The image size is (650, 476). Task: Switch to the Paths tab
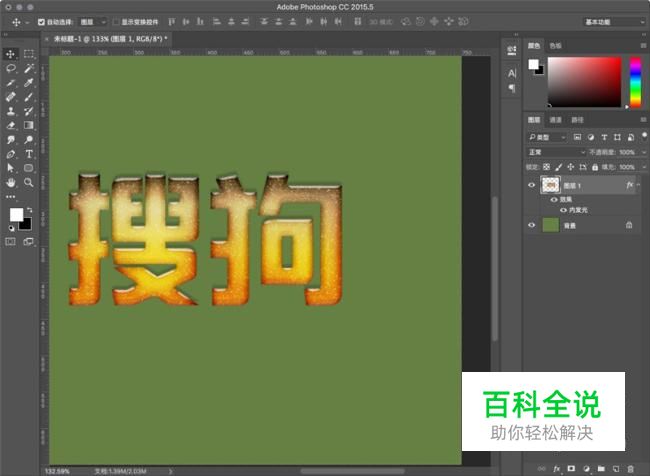[x=577, y=120]
